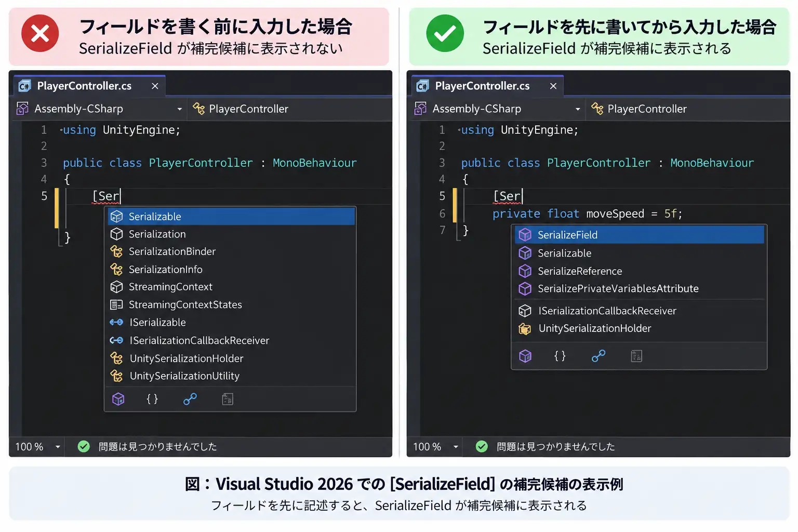Open PlayerController type dropdown in right editor

[688, 109]
